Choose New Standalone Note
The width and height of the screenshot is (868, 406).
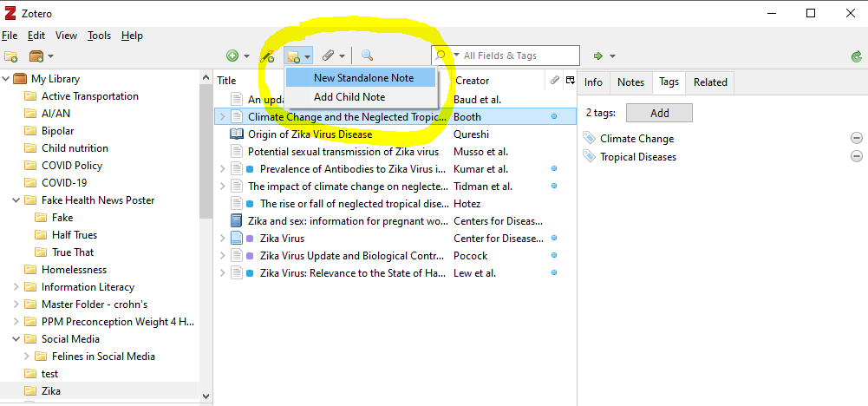tap(361, 77)
